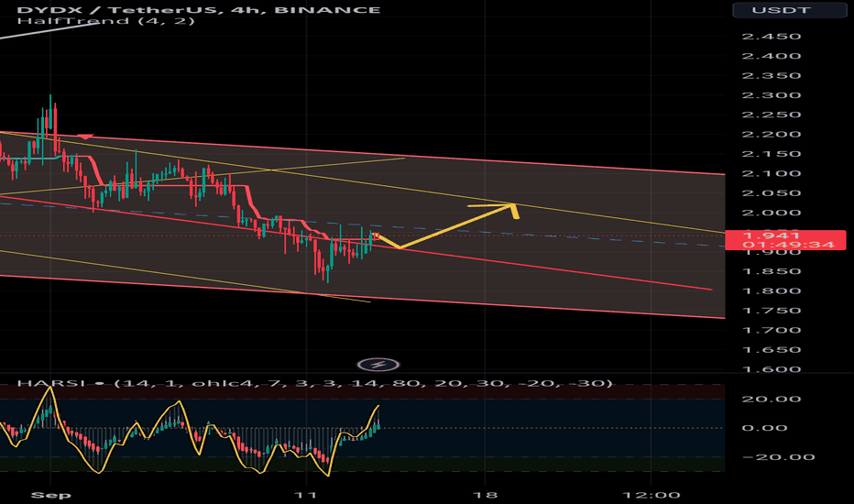Click the 01:49:34 bar countdown timer
The width and height of the screenshot is (854, 504).
pyautogui.click(x=788, y=245)
